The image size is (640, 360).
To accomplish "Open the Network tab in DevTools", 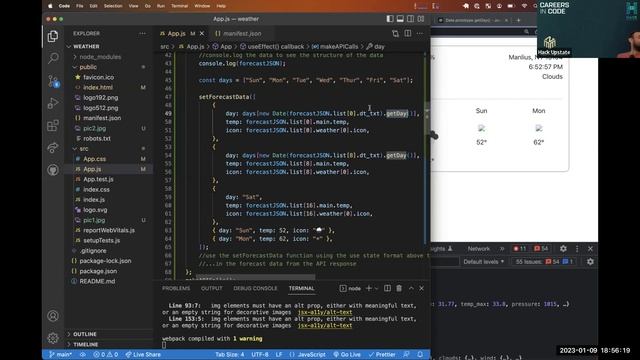I will tap(478, 249).
